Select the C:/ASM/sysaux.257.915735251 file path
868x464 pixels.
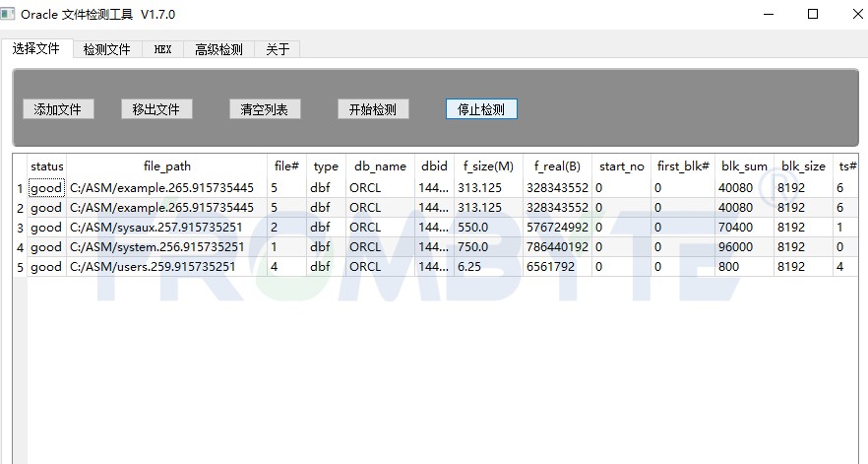pyautogui.click(x=166, y=228)
